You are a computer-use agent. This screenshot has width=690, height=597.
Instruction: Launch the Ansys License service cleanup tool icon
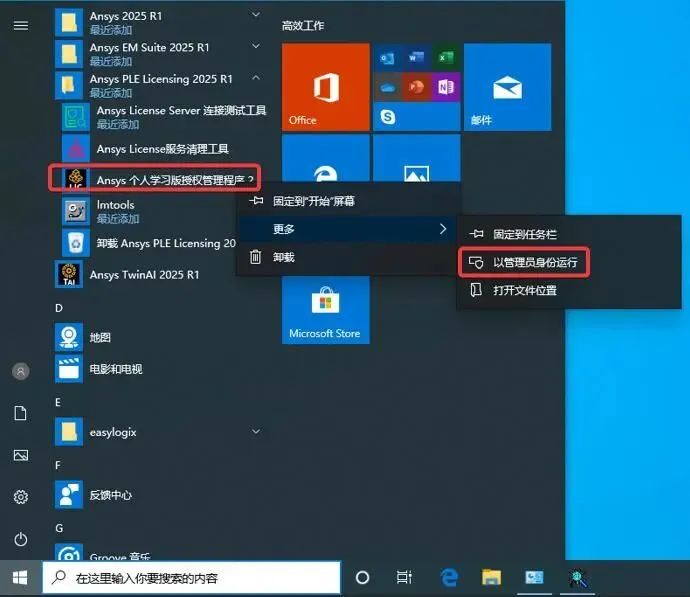76,149
